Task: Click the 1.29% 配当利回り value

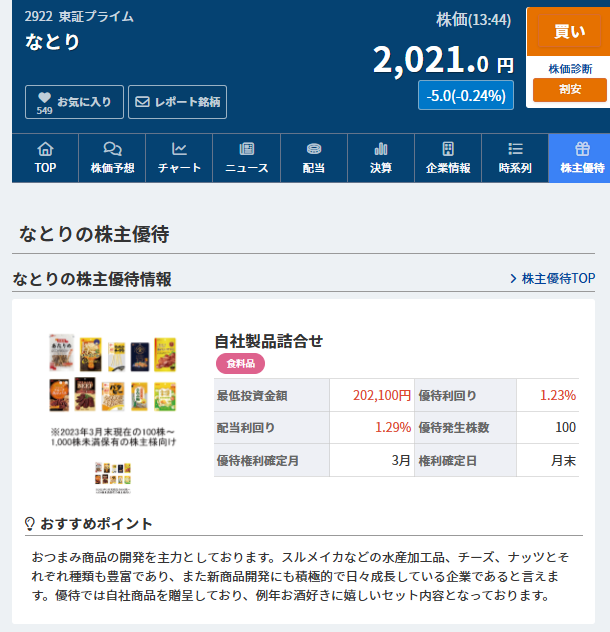Action: 393,428
